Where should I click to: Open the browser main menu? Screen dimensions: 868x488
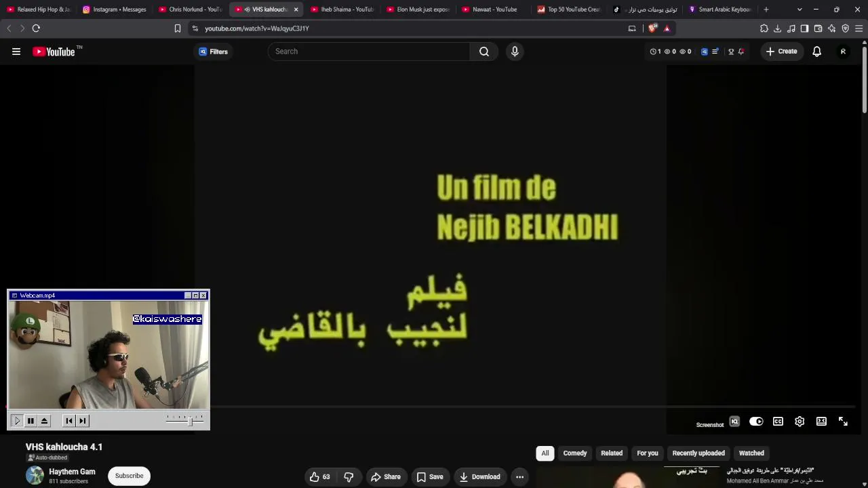tap(859, 28)
